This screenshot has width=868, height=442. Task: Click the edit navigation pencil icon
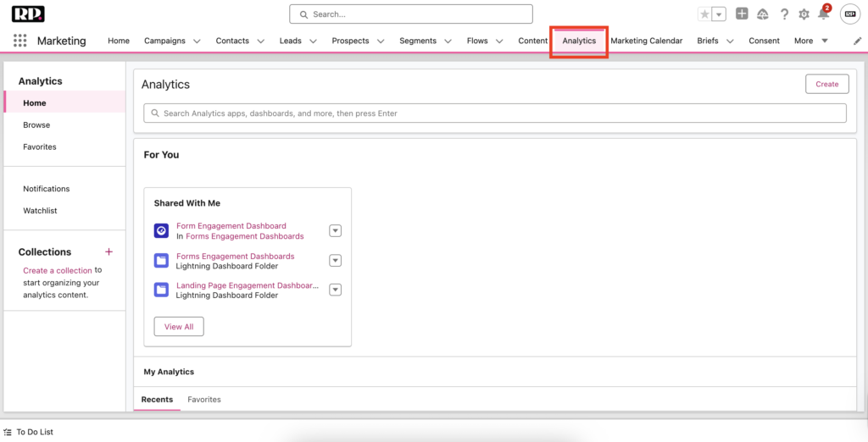tap(857, 41)
